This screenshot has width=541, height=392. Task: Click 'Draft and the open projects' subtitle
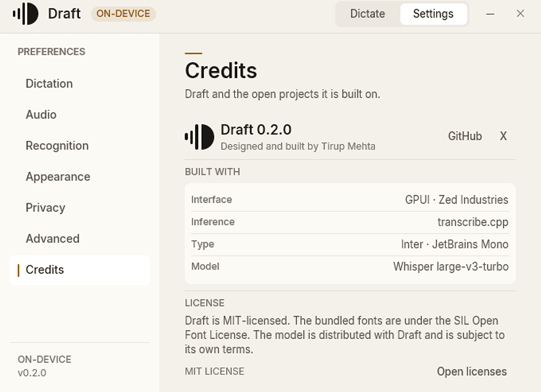[282, 94]
